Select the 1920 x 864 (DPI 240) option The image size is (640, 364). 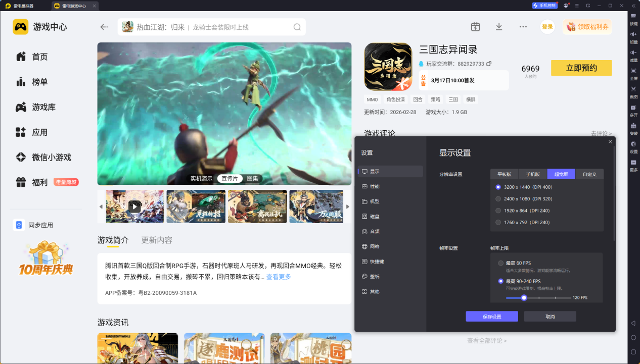[x=498, y=211]
